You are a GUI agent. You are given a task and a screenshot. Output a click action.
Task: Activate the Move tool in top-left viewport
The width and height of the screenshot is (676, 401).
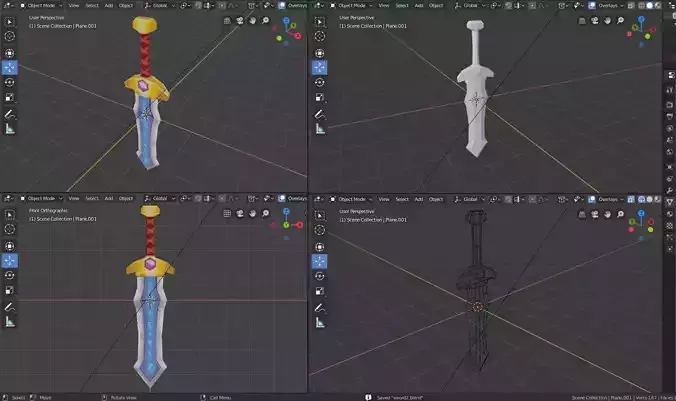(9, 68)
